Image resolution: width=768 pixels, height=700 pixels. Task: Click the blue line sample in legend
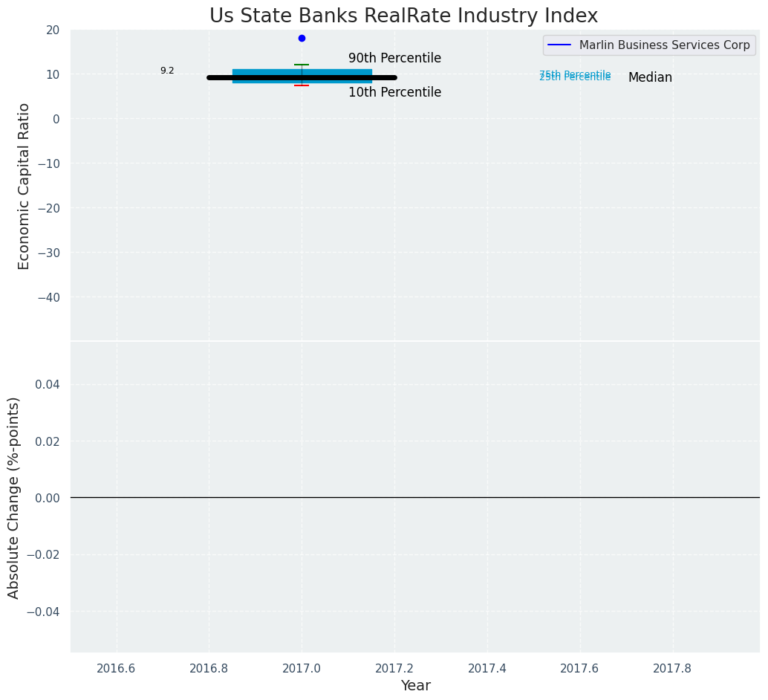559,45
